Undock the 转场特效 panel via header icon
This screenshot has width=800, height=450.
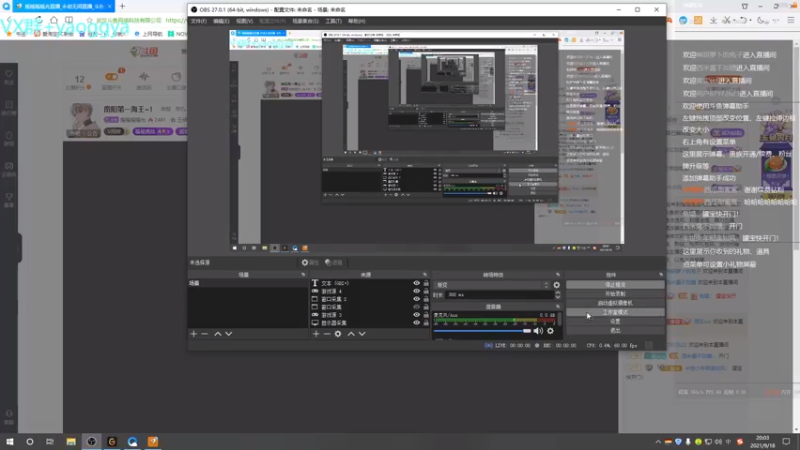(558, 274)
